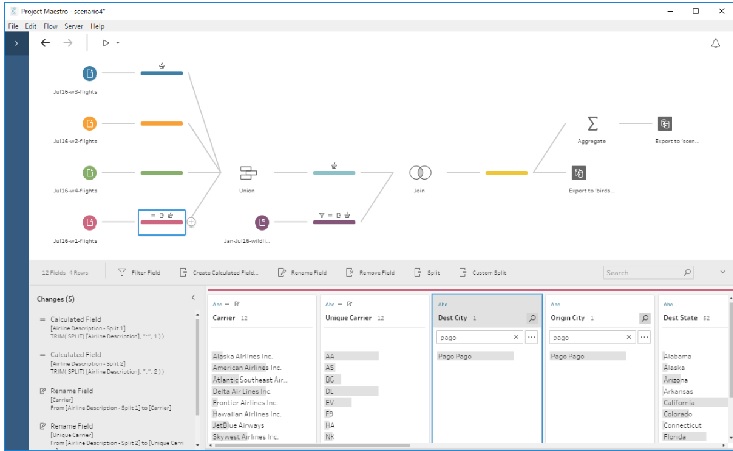
Task: Open the Flow menu
Action: click(49, 25)
